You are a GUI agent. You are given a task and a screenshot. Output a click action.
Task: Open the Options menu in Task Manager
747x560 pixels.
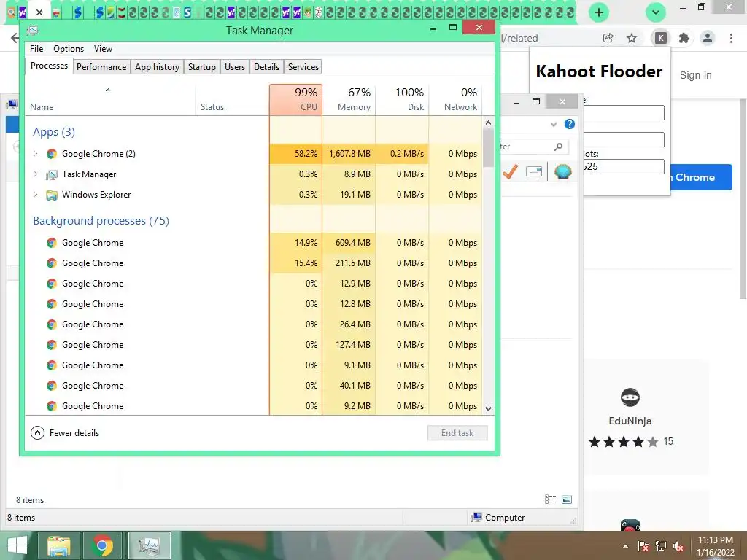point(68,49)
